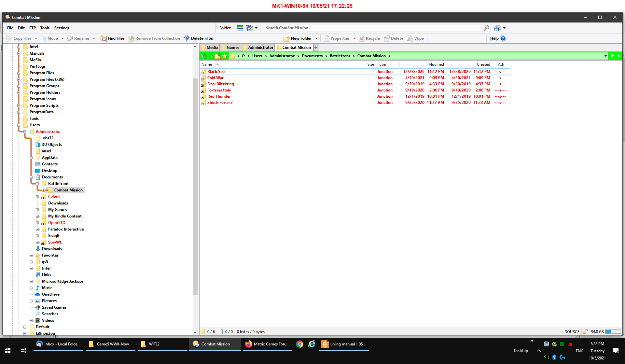This screenshot has width=625, height=364.
Task: Open the Action Center notifications icon
Action: click(x=616, y=351)
